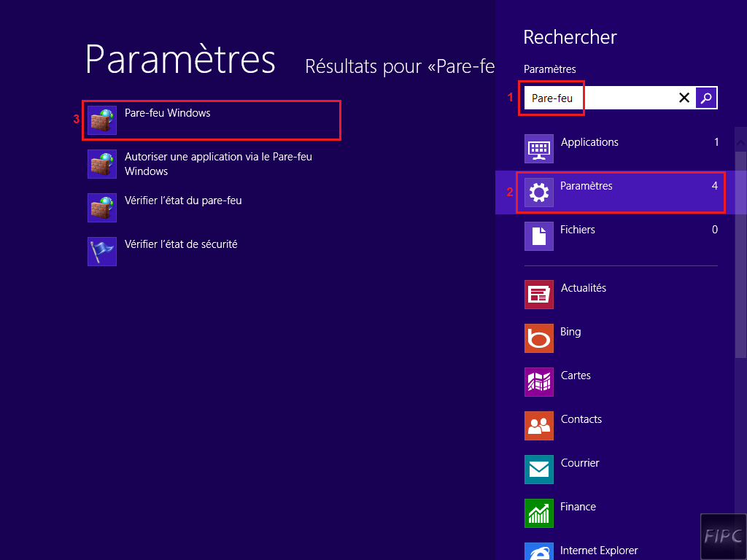Select the Applications keyboard icon
This screenshot has height=560, width=747.
(x=539, y=149)
